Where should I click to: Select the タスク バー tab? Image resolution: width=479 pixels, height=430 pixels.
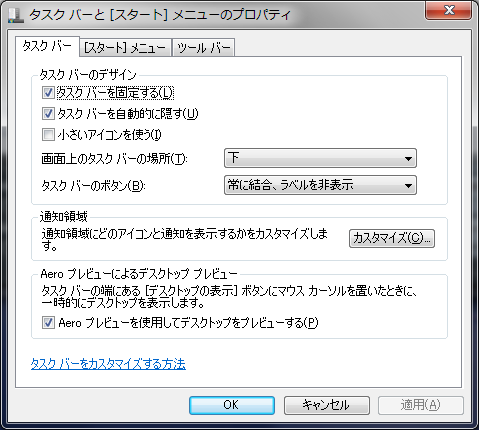[x=47, y=47]
